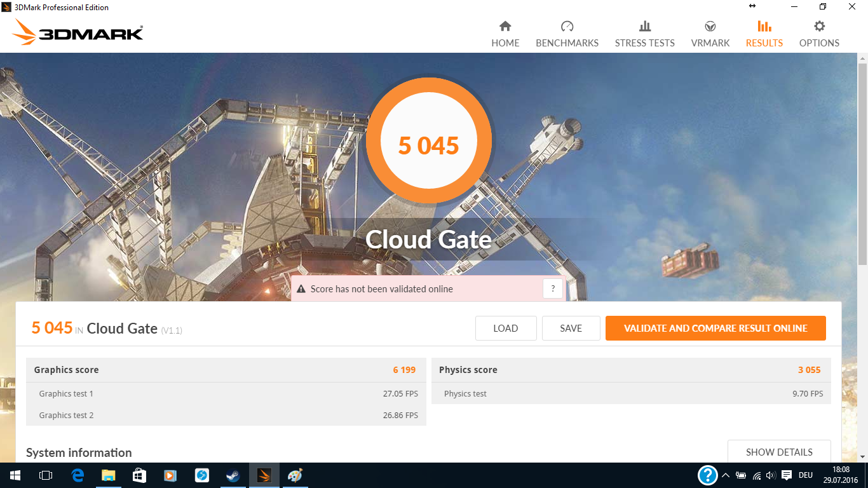Save the Cloud Gate result
868x488 pixels.
tap(571, 329)
